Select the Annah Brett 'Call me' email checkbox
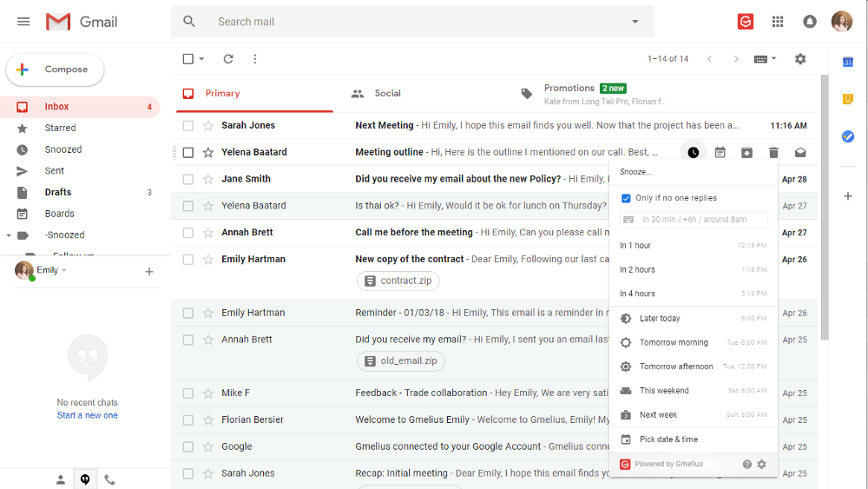 click(188, 233)
